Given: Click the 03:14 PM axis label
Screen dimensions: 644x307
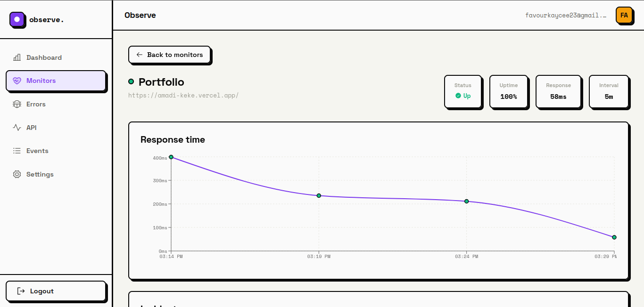Looking at the screenshot, I should [x=171, y=257].
